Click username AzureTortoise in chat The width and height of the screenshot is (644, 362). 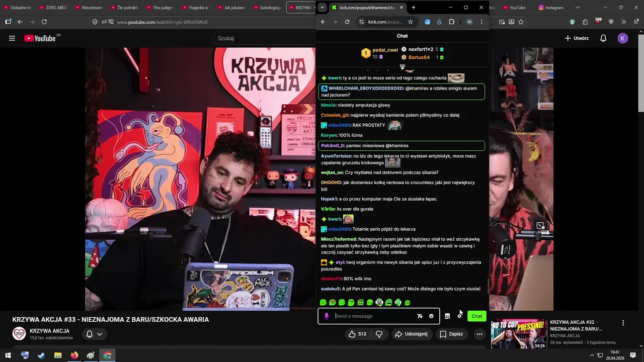(x=336, y=156)
